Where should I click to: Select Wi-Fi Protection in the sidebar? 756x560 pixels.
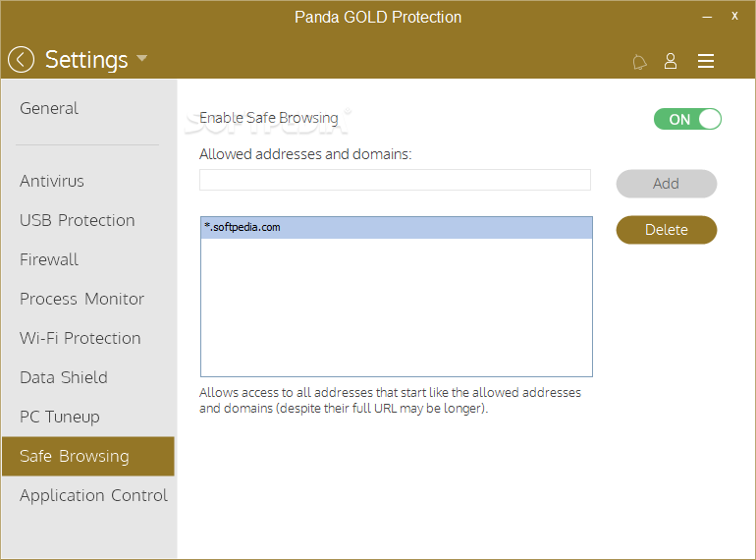pyautogui.click(x=81, y=338)
